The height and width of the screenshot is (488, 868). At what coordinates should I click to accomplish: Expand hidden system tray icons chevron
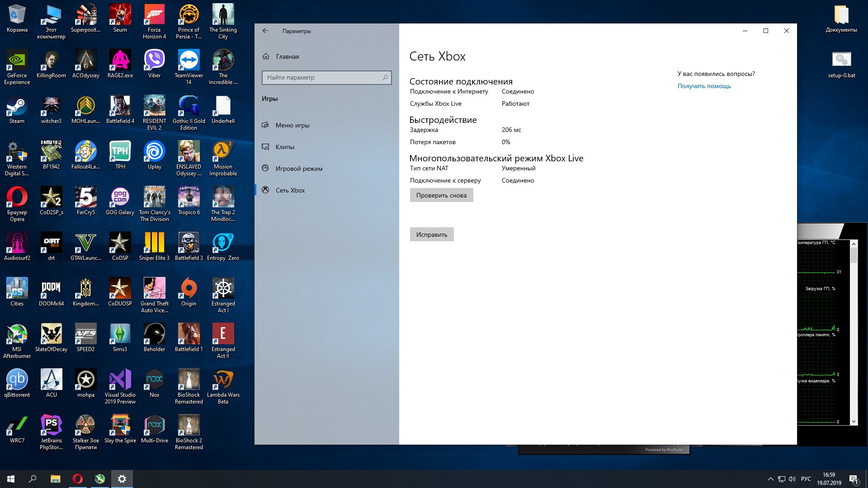pyautogui.click(x=770, y=479)
